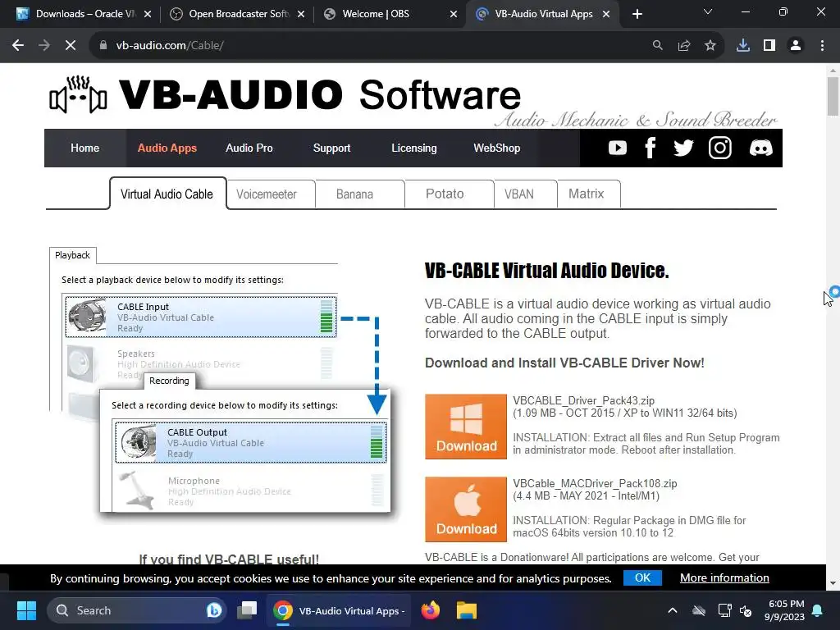View site information lock icon

tap(103, 46)
